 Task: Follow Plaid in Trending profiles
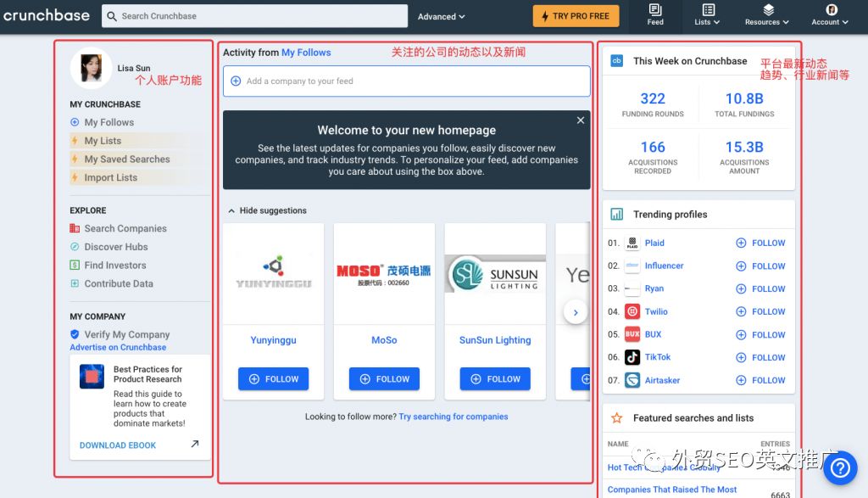coord(759,243)
